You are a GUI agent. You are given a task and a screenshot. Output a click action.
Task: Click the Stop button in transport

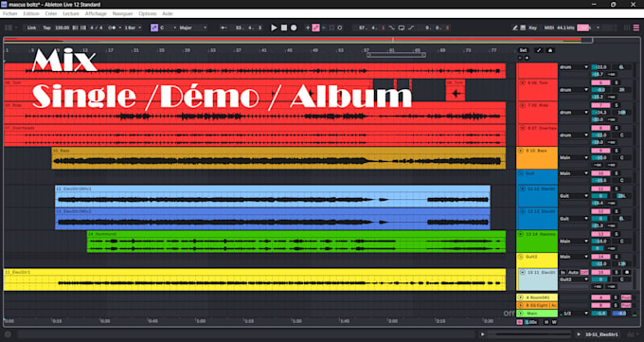pyautogui.click(x=284, y=28)
